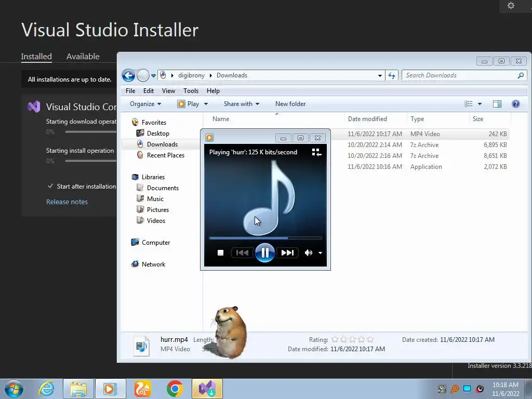Click the taskbar clock
The image size is (532, 399).
506,389
